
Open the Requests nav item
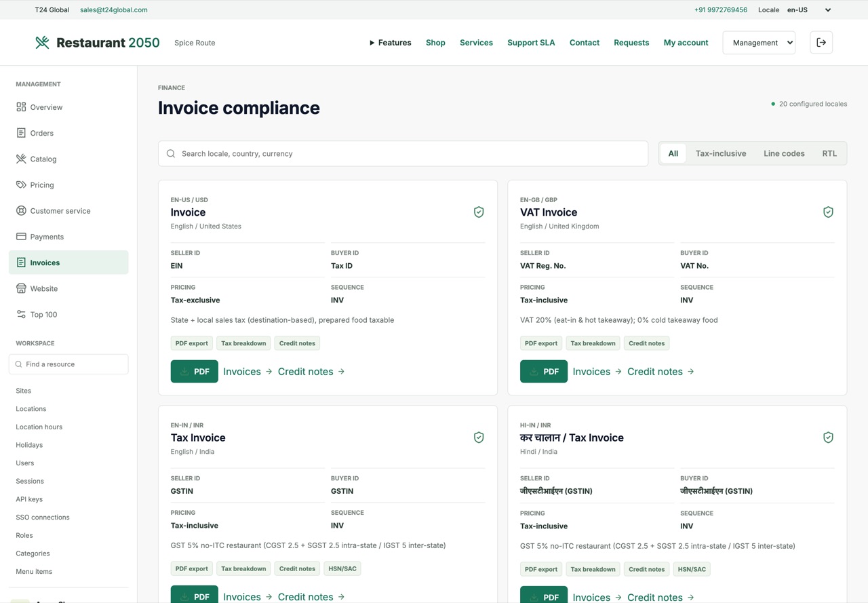(631, 43)
